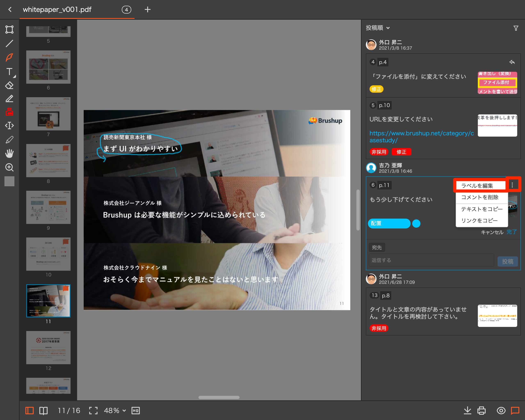Click the download icon
525x420 pixels.
[467, 411]
